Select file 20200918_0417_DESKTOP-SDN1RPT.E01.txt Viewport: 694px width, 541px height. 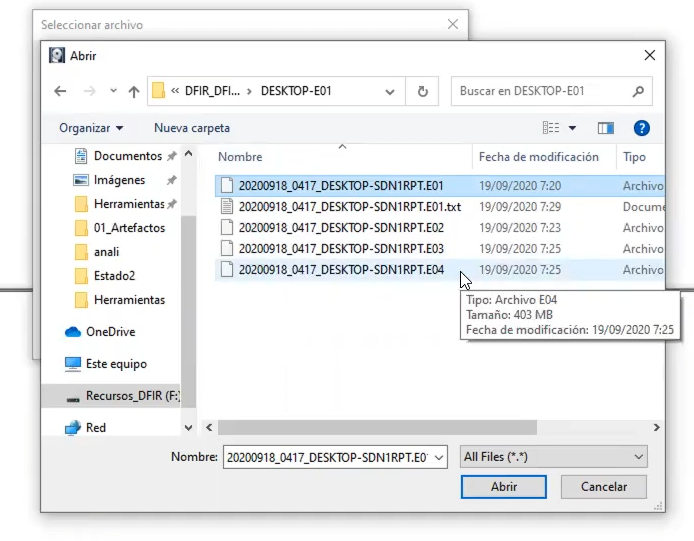[350, 207]
